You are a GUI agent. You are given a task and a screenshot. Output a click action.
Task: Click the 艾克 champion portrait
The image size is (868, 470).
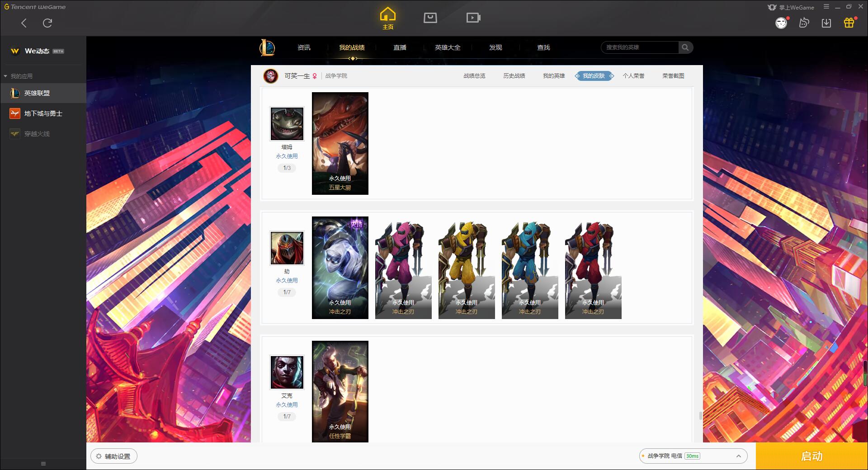click(x=287, y=372)
